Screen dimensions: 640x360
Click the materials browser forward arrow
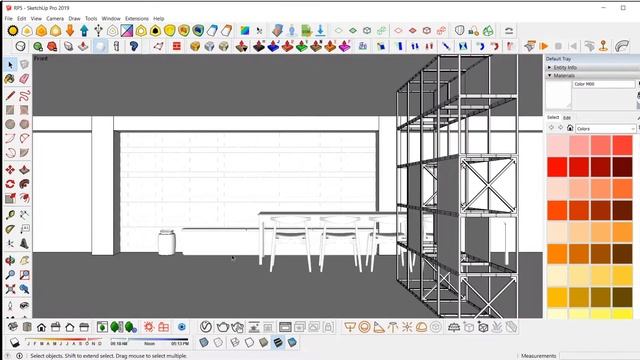coord(560,128)
